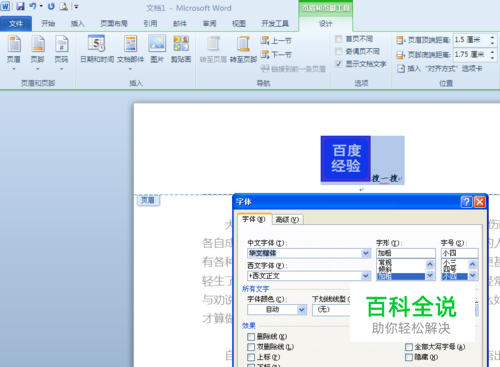Click the help question mark in 字体 dialog

tap(466, 202)
